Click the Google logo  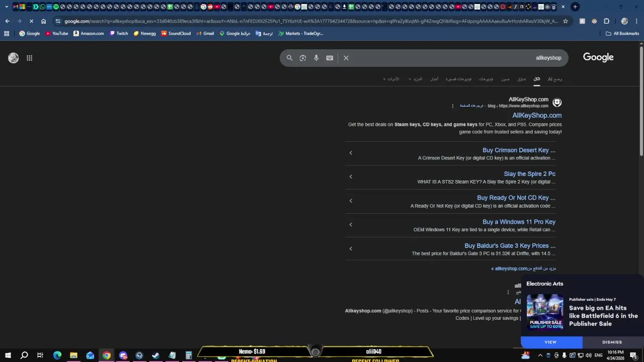[x=598, y=57]
